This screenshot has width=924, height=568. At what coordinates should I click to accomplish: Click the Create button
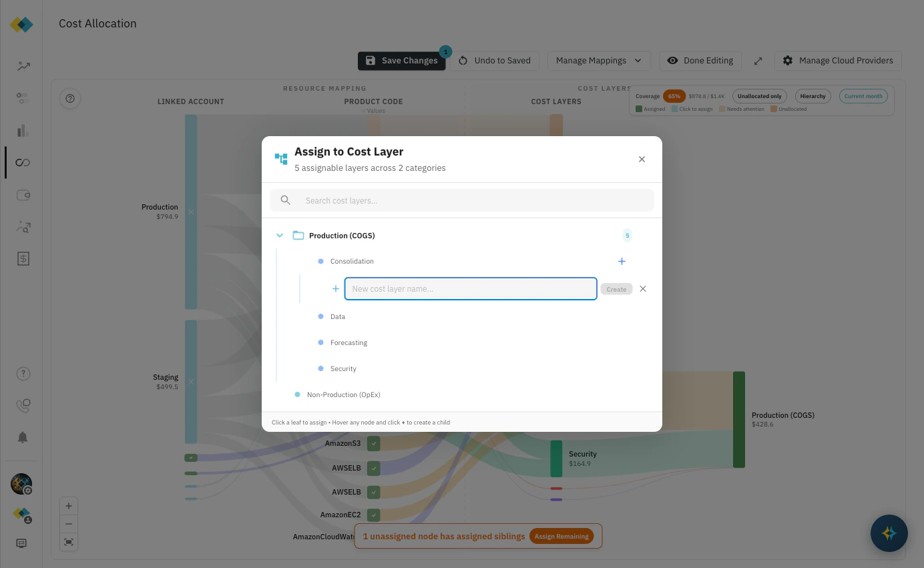(x=616, y=289)
